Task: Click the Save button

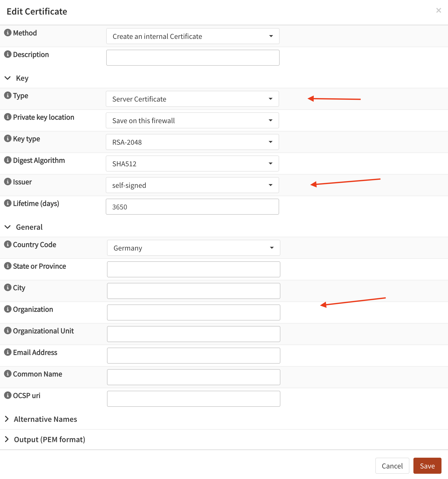Action: (427, 466)
